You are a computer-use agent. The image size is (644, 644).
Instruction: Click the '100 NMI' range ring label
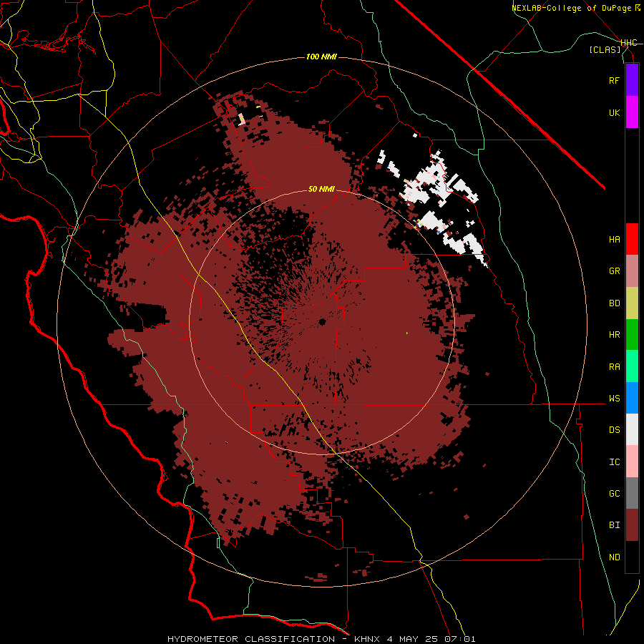pos(321,57)
